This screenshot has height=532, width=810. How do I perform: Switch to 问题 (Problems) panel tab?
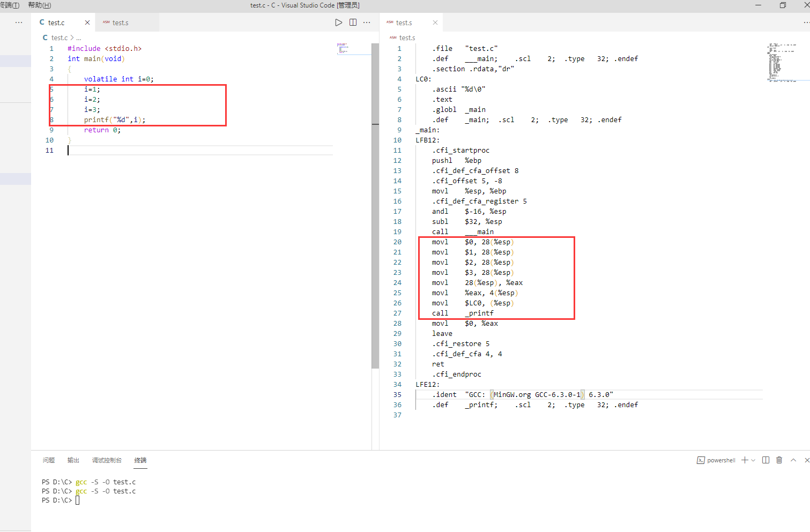[x=49, y=460]
